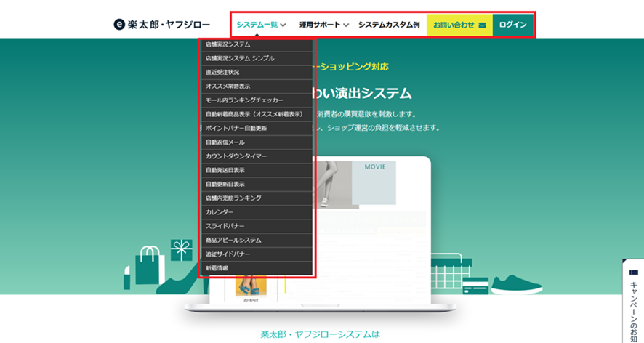This screenshot has height=343, width=644.
Task: Open ポイントバナー自動更新 item
Action: (257, 128)
